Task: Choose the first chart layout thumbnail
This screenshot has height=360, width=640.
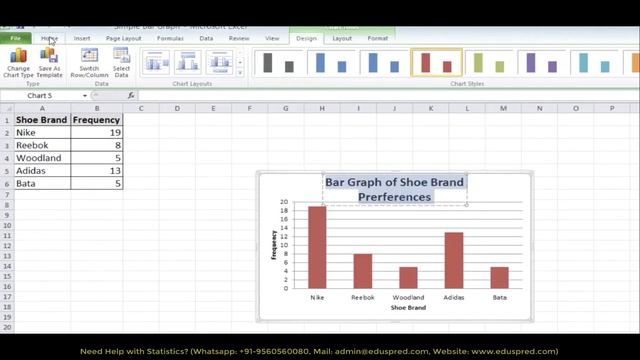Action: 156,62
